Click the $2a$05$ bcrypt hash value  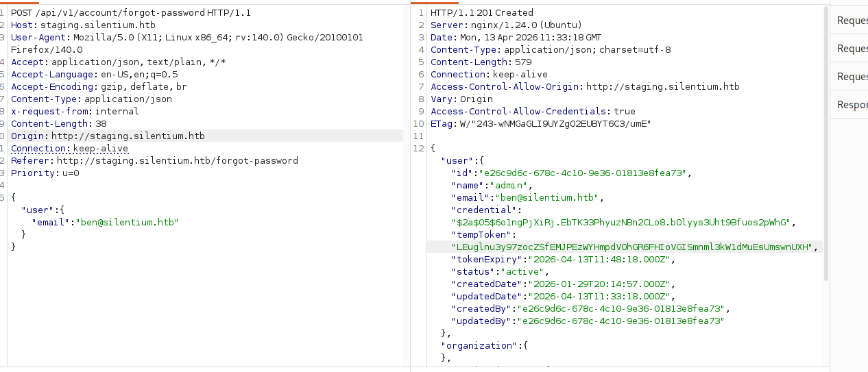[623, 223]
